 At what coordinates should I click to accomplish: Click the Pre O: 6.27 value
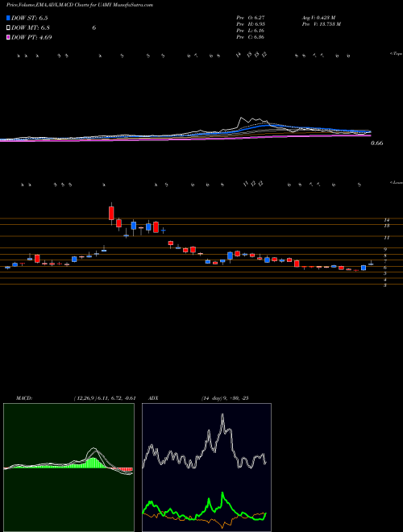(x=251, y=18)
